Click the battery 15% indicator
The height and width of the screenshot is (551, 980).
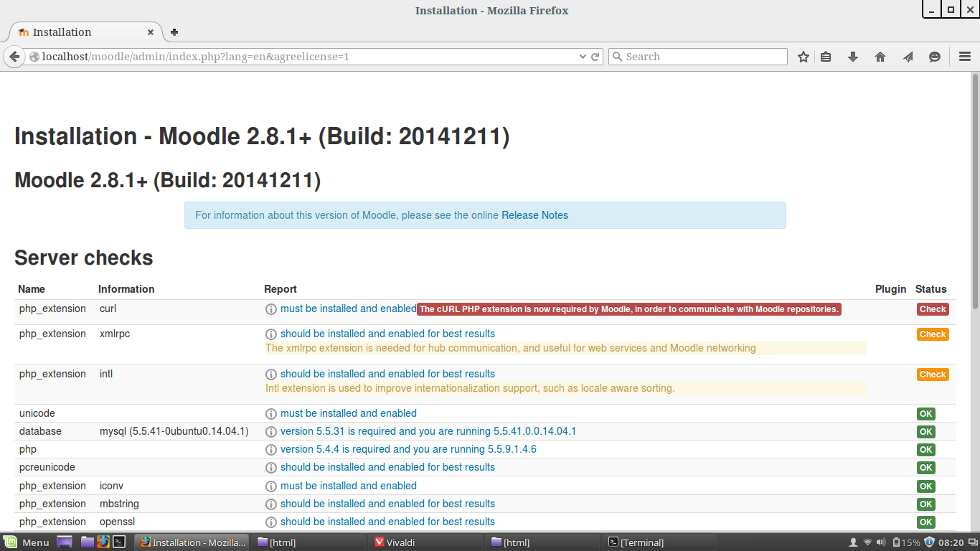tap(906, 542)
